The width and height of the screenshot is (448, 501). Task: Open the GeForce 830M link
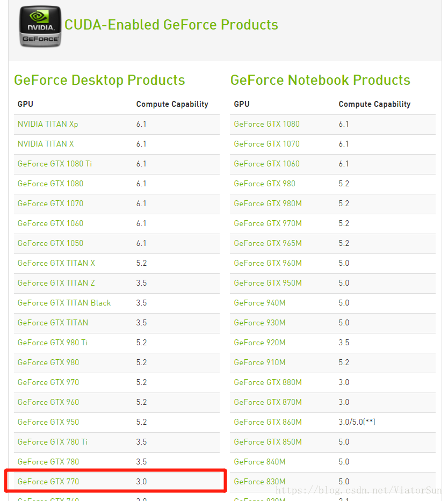pos(260,481)
